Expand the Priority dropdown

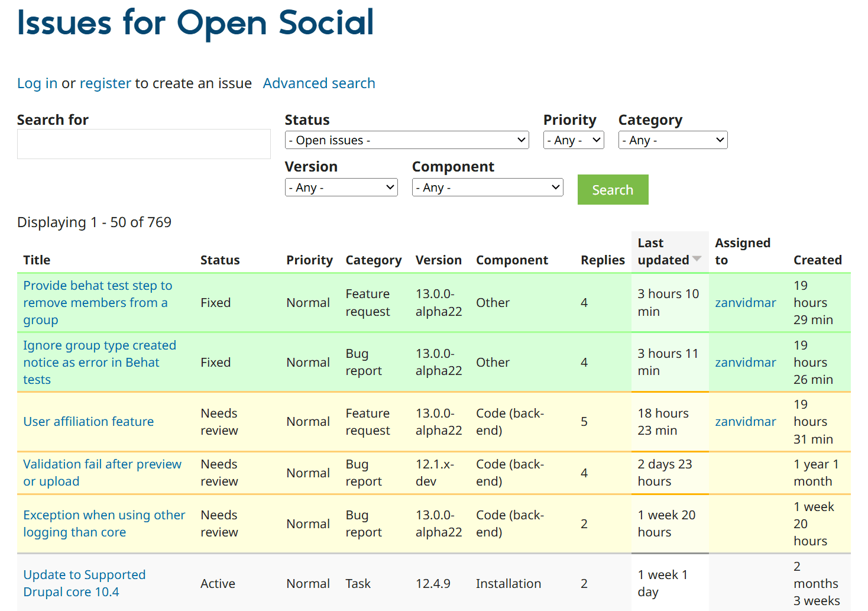(573, 140)
